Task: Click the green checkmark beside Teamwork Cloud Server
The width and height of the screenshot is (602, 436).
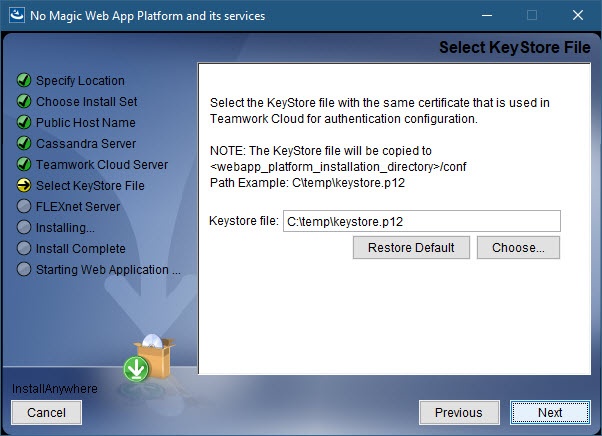Action: tap(24, 164)
